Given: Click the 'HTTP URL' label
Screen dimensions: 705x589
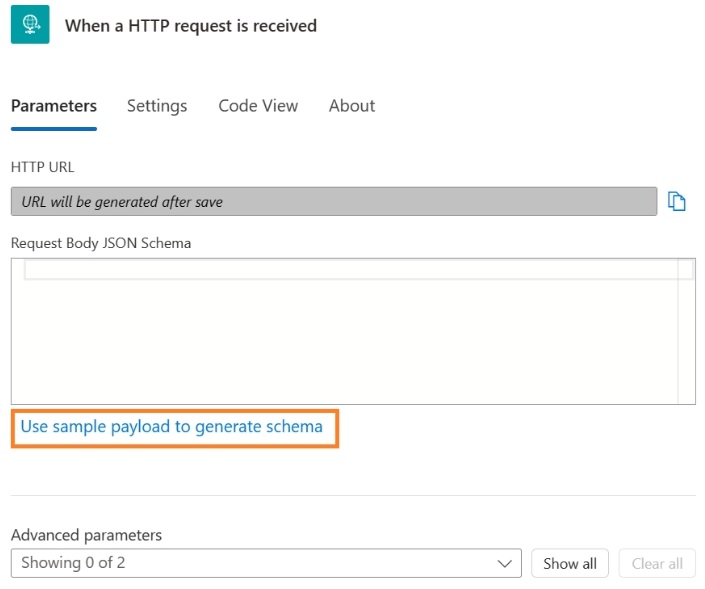Looking at the screenshot, I should point(42,167).
